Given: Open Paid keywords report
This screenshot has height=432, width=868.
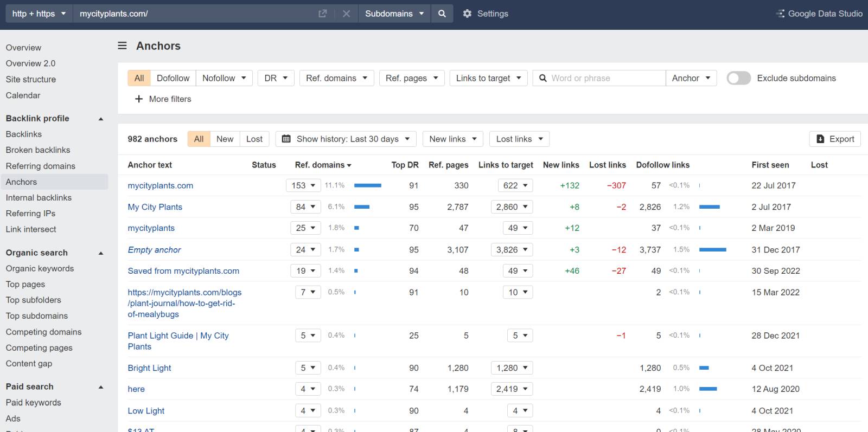Looking at the screenshot, I should coord(33,403).
